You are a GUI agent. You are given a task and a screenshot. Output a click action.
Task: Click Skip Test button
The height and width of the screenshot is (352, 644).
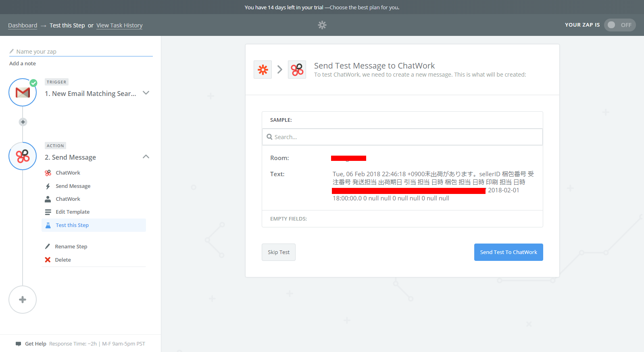point(279,252)
